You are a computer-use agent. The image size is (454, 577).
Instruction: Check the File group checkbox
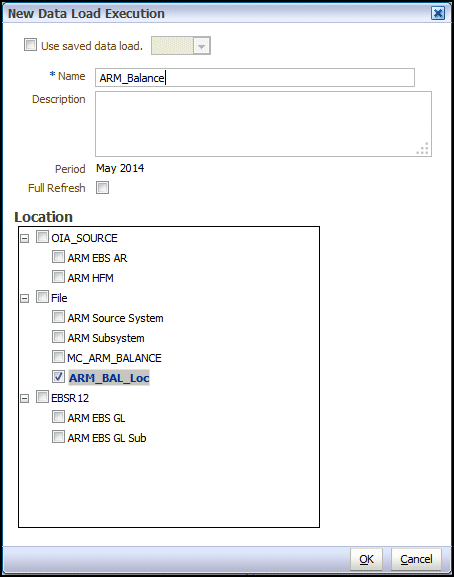[42, 296]
